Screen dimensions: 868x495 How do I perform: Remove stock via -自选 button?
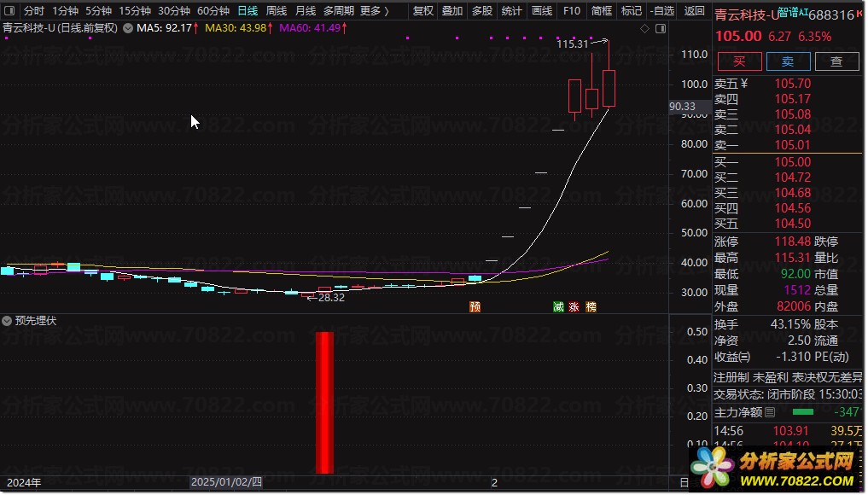click(x=662, y=10)
